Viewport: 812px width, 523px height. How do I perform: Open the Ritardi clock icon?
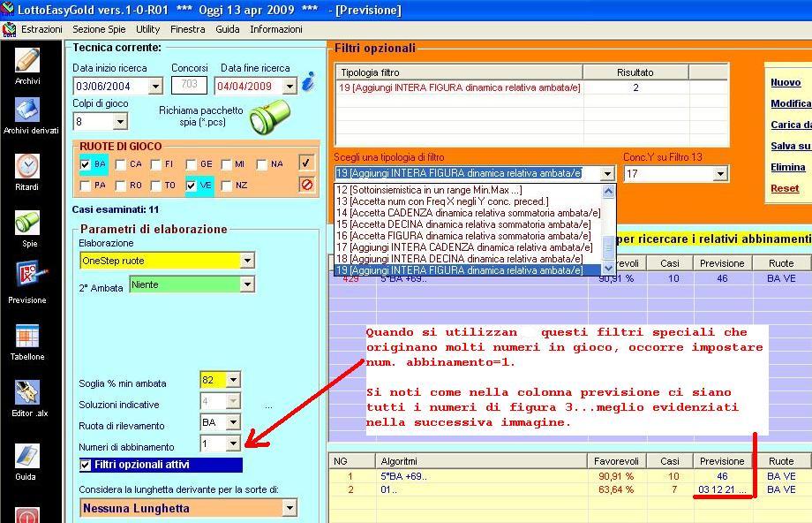click(x=27, y=166)
